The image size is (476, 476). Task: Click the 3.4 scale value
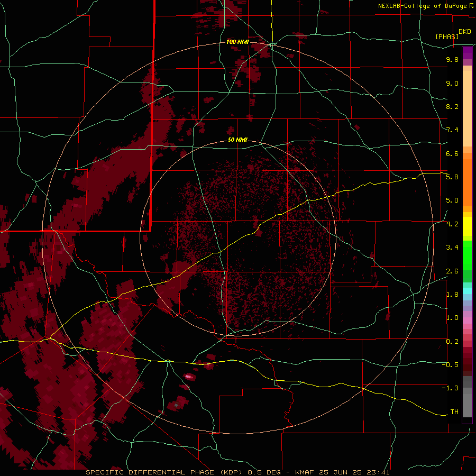(x=452, y=248)
